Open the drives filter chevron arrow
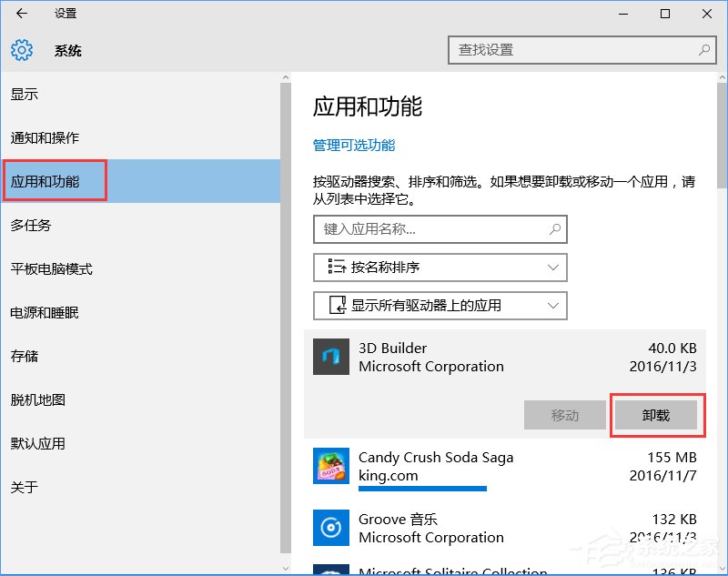The image size is (728, 576). [552, 306]
